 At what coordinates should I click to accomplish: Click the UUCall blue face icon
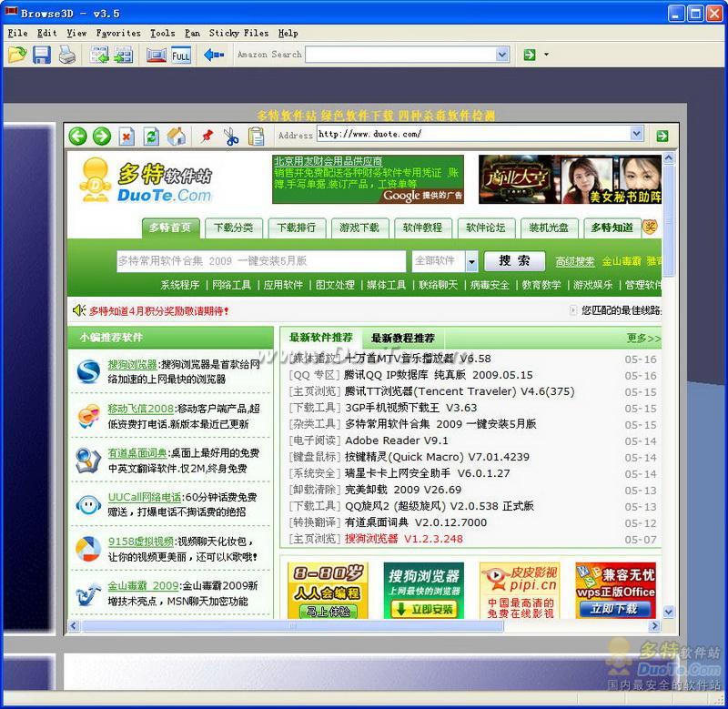click(88, 505)
